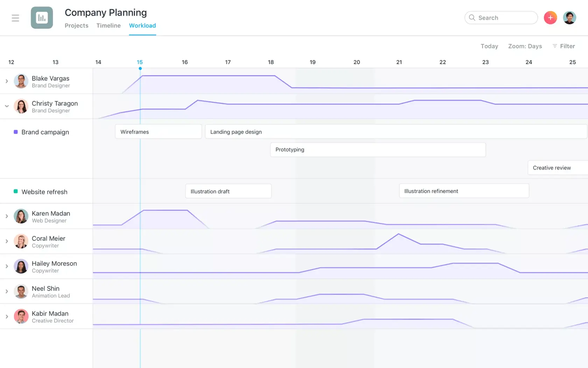Open the Projects tab
588x368 pixels.
77,25
